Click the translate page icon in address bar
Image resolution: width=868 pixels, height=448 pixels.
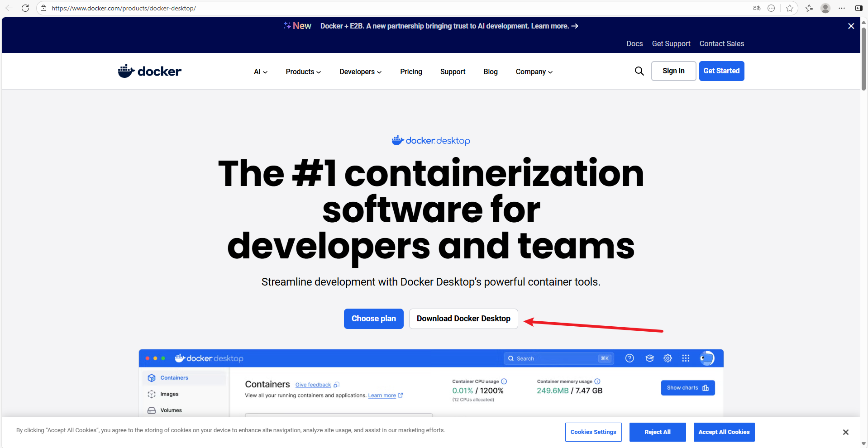coord(757,8)
